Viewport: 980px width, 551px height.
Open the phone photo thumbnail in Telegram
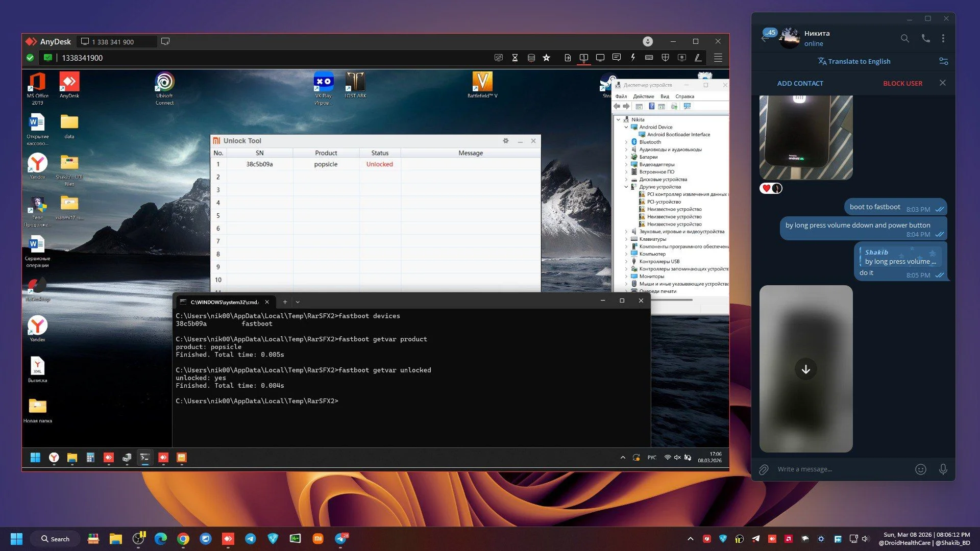pos(806,137)
